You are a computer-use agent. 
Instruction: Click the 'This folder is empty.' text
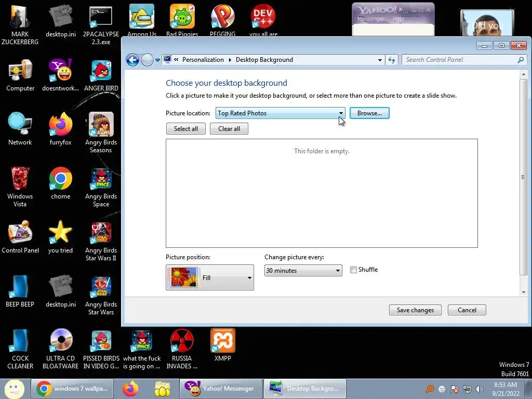pos(322,151)
